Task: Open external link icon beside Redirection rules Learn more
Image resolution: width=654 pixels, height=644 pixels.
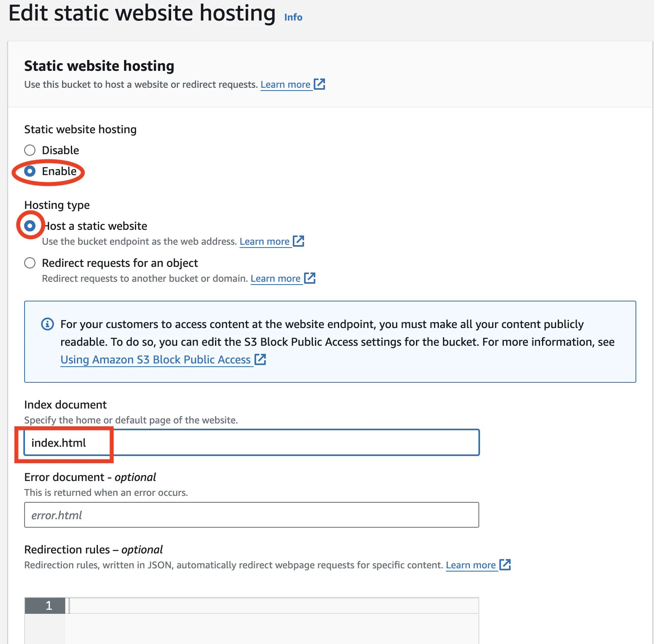Action: [505, 565]
